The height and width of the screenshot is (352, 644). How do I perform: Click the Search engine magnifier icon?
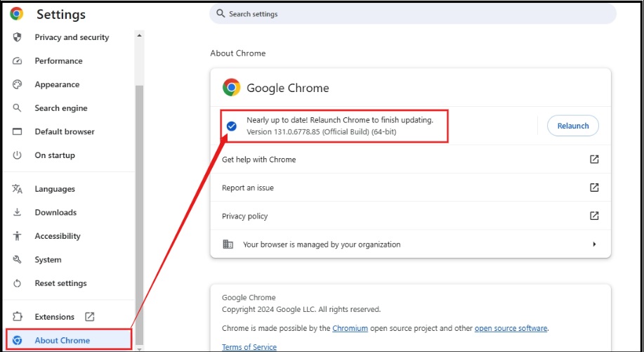18,108
